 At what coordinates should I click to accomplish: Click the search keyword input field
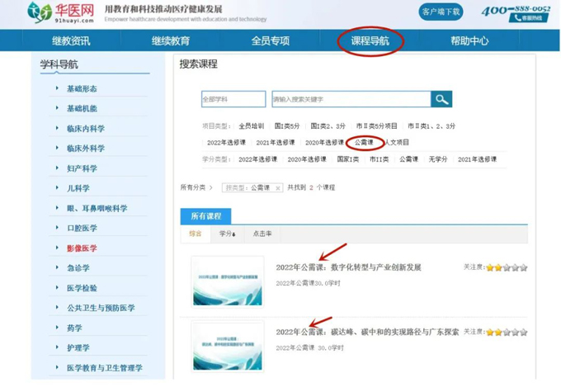351,99
